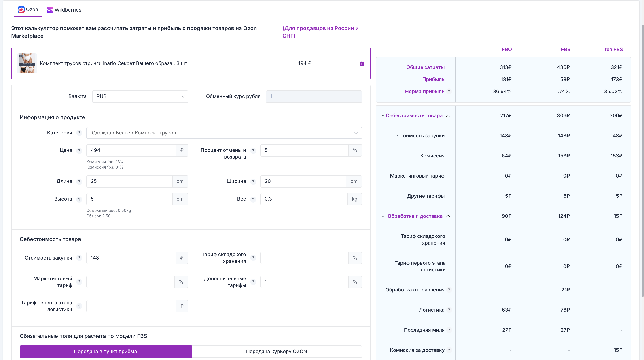Show help for Тариф первого этапа логистики input
This screenshot has width=644, height=360.
point(79,306)
